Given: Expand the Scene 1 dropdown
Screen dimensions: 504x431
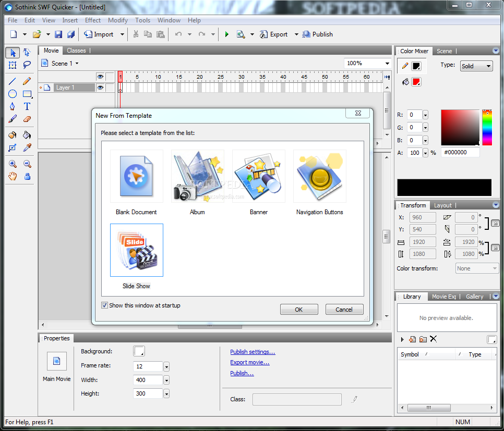Looking at the screenshot, I should (77, 64).
